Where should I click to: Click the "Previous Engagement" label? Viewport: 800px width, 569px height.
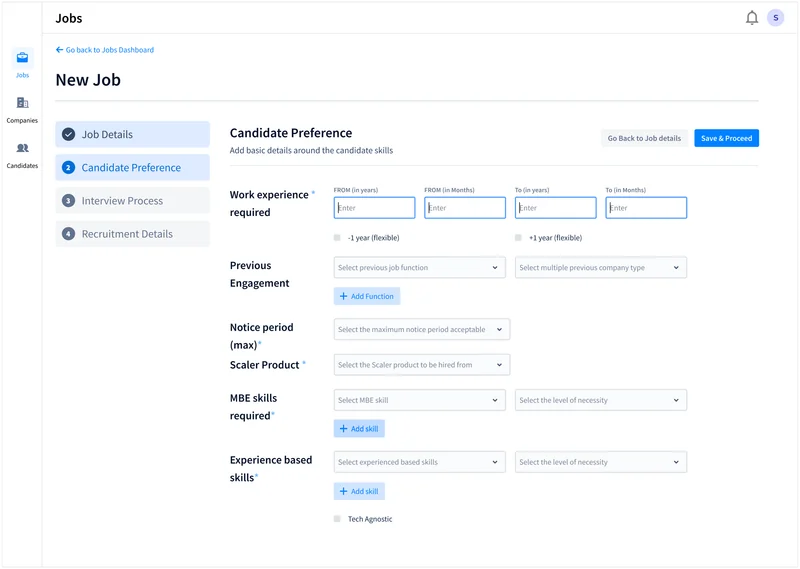point(259,274)
